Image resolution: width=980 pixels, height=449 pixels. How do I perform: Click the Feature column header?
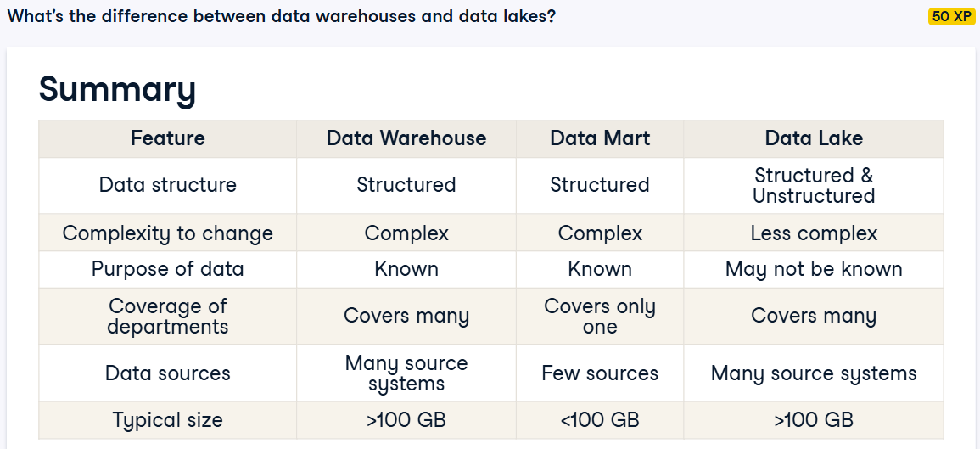pos(167,138)
